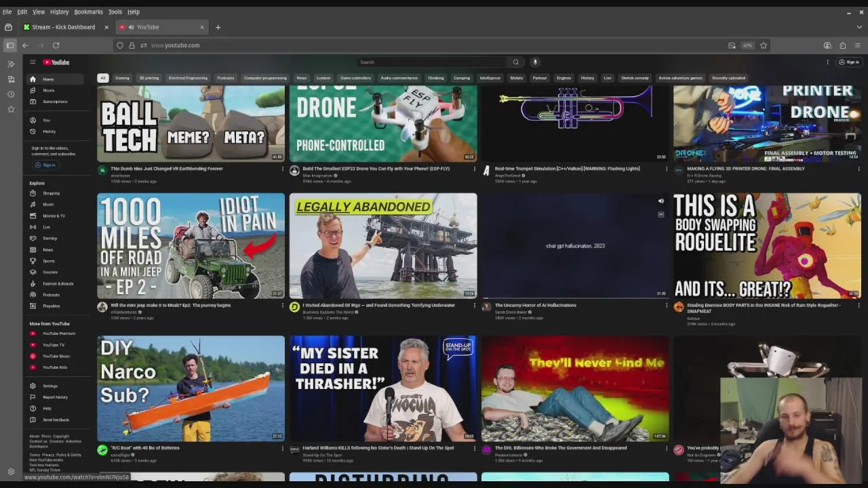Open YouTube TV link in sidebar

(53, 345)
